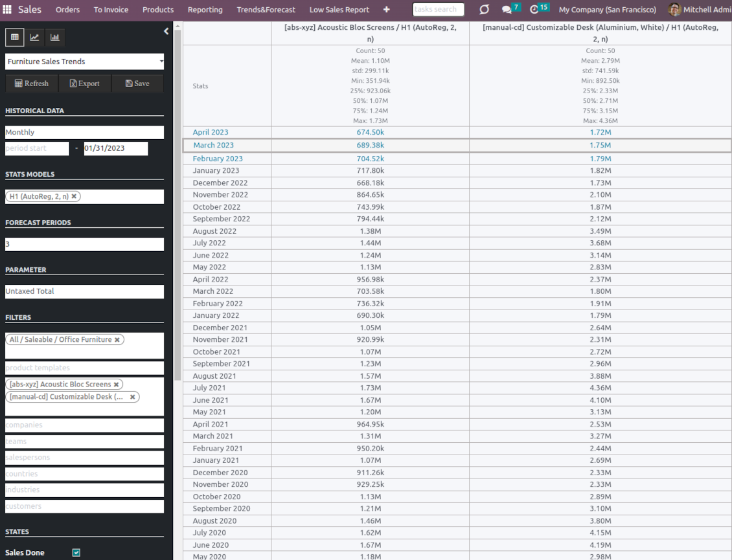Click in the tasks search field

(438, 9)
